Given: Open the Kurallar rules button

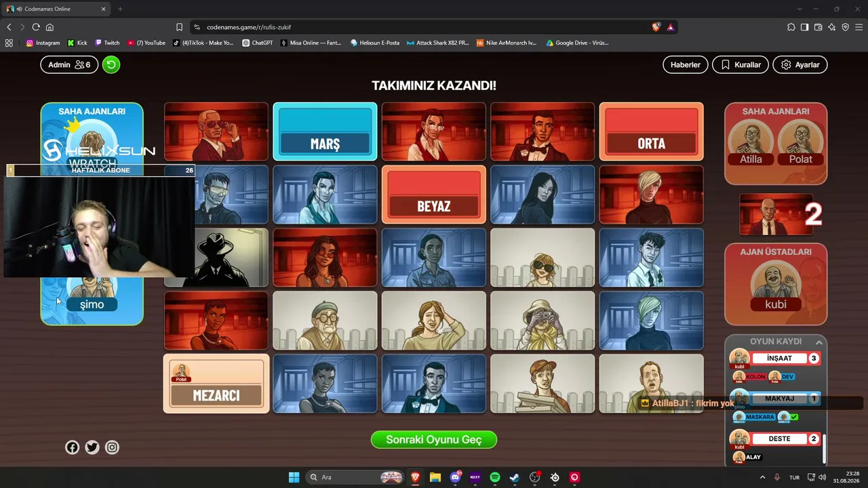Looking at the screenshot, I should 741,64.
